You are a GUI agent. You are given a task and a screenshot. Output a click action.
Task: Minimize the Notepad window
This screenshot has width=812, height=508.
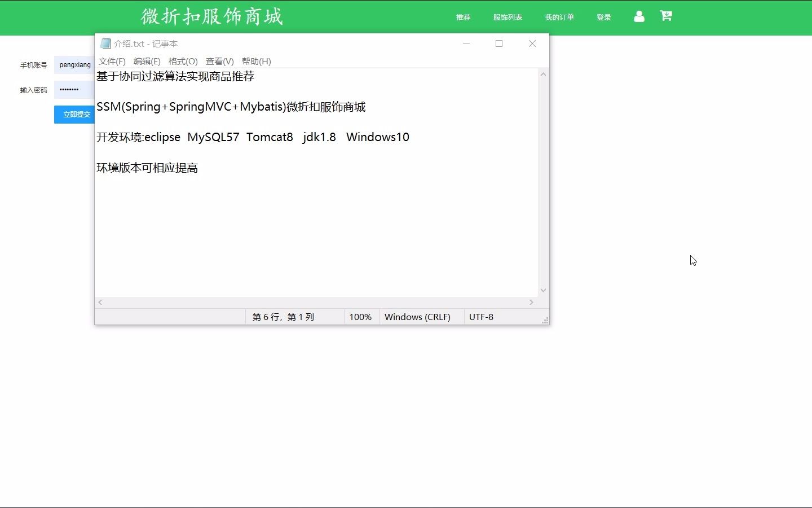(x=466, y=43)
